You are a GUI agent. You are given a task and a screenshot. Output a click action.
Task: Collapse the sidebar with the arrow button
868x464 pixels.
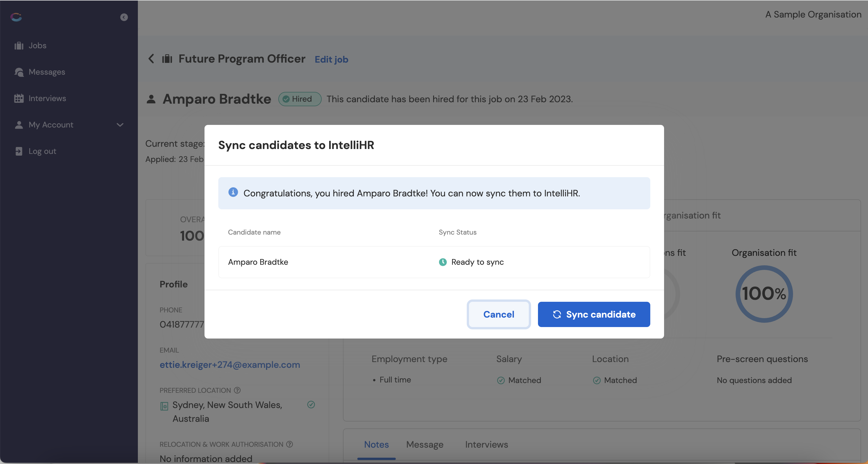pyautogui.click(x=124, y=17)
